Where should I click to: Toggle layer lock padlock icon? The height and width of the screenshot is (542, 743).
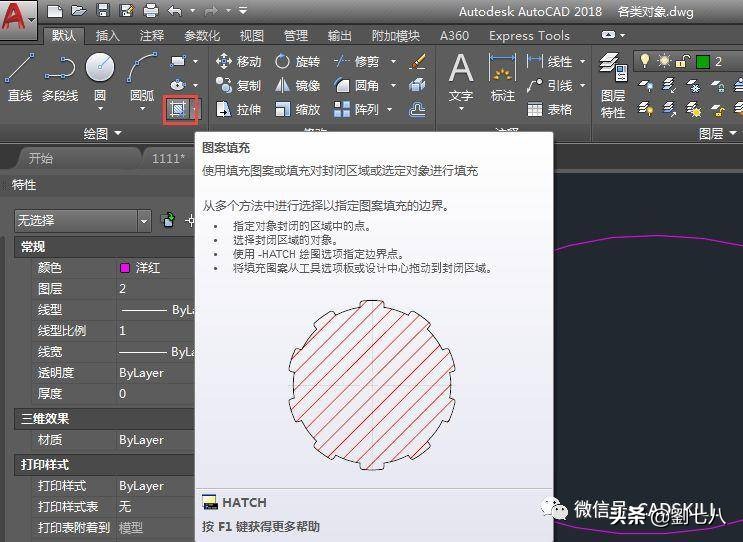tap(683, 61)
